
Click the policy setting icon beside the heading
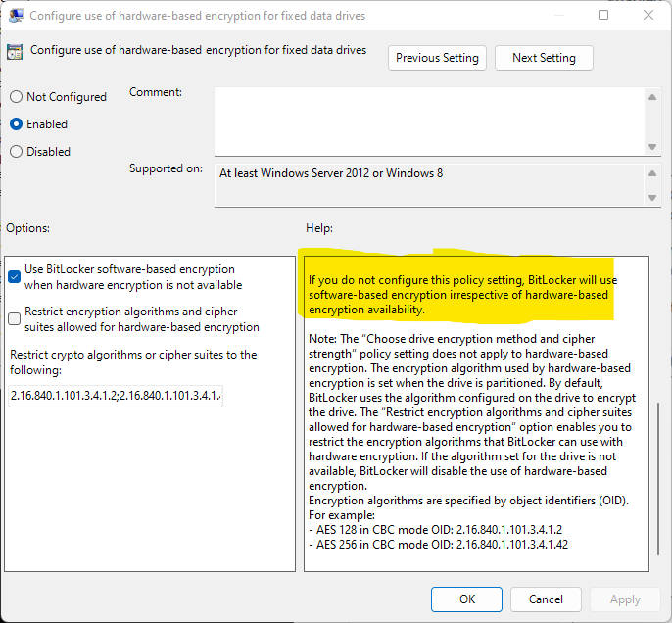pos(15,52)
